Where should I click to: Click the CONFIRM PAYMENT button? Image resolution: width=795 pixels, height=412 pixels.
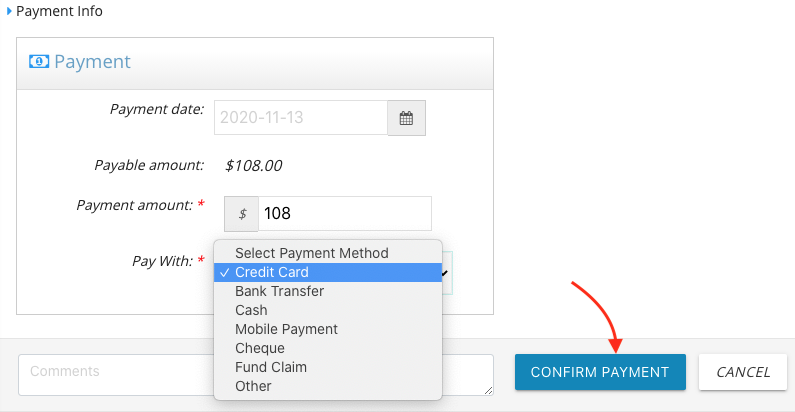(x=600, y=372)
